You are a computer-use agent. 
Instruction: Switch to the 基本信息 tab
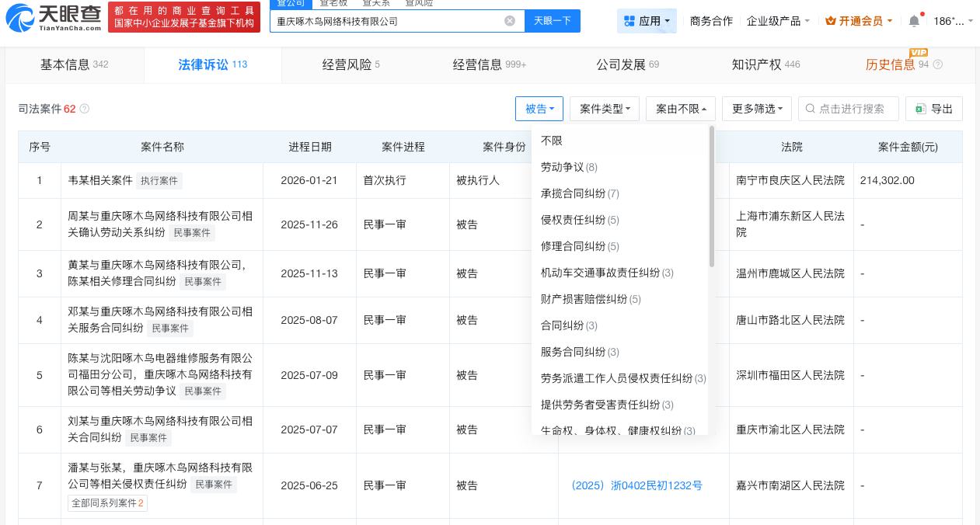(65, 65)
